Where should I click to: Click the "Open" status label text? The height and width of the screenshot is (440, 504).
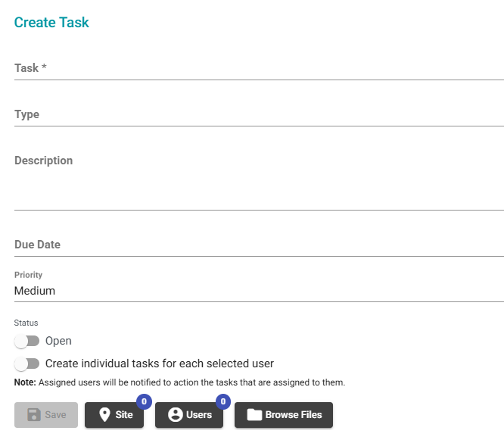[58, 342]
